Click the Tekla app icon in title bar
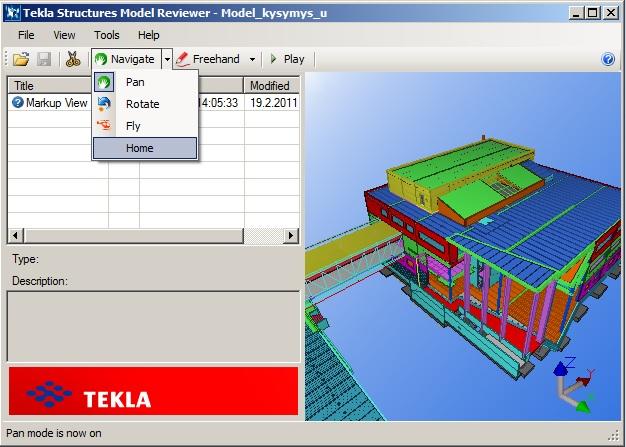Screen dimensions: 626x447 12,13
